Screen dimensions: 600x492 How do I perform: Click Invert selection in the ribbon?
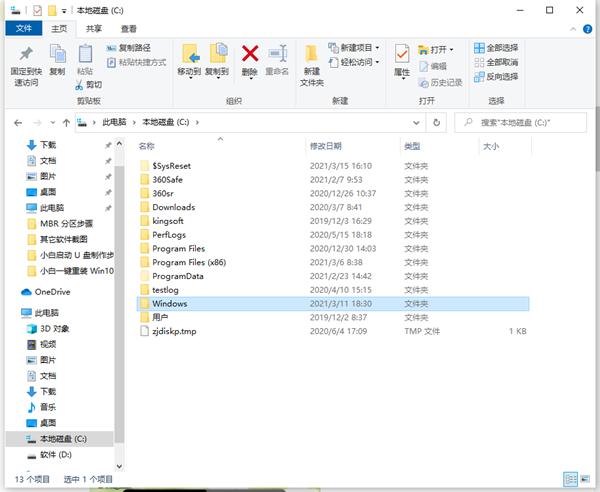pyautogui.click(x=496, y=77)
